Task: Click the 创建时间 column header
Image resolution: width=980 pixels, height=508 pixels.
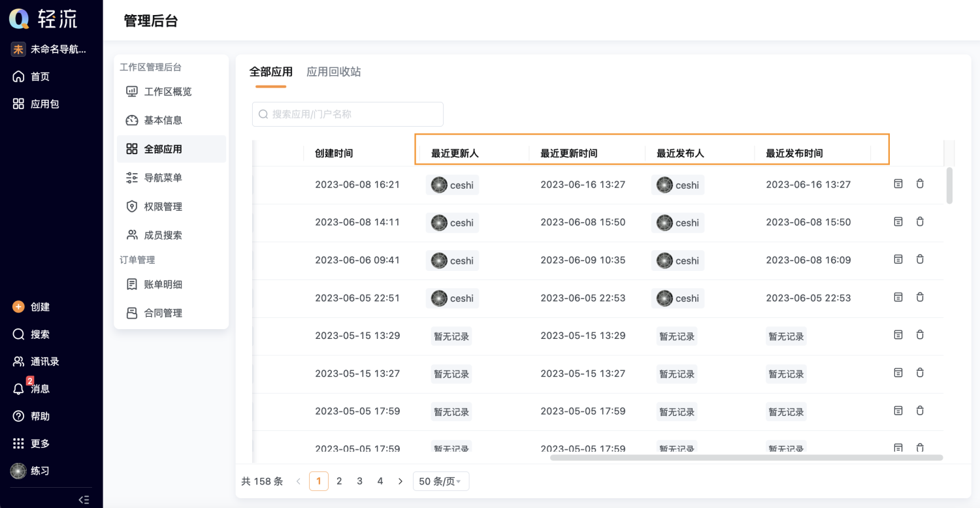Action: click(334, 153)
